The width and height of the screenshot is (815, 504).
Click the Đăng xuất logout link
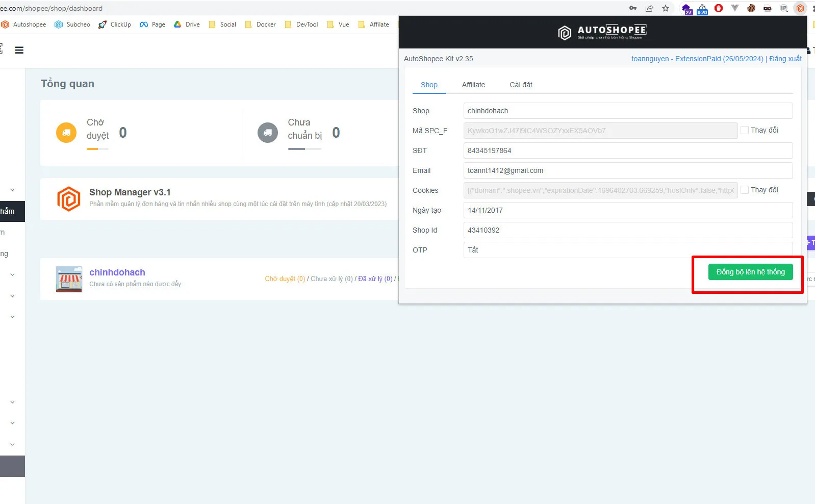point(785,59)
